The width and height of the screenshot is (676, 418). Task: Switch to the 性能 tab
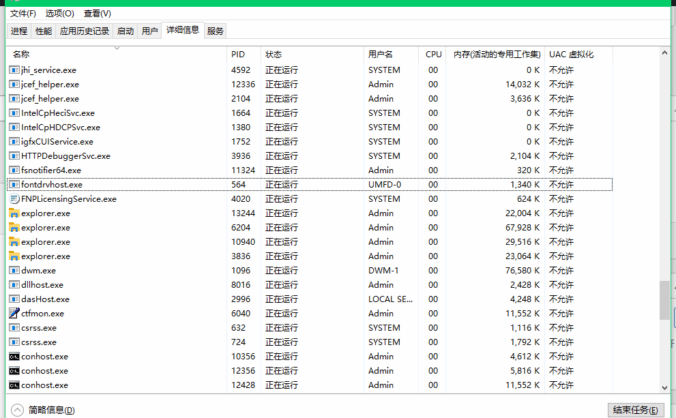43,31
